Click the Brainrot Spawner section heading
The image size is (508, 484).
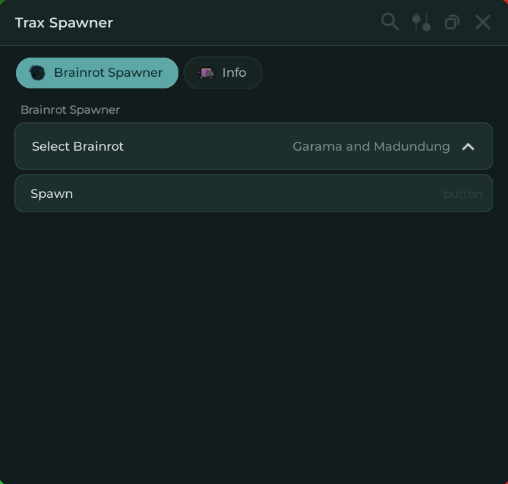(70, 110)
